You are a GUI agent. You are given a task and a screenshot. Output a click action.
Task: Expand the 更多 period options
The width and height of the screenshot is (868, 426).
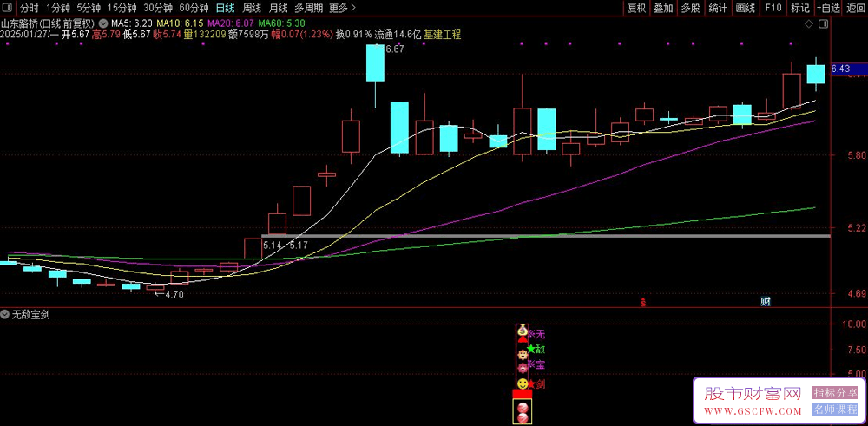pyautogui.click(x=342, y=8)
